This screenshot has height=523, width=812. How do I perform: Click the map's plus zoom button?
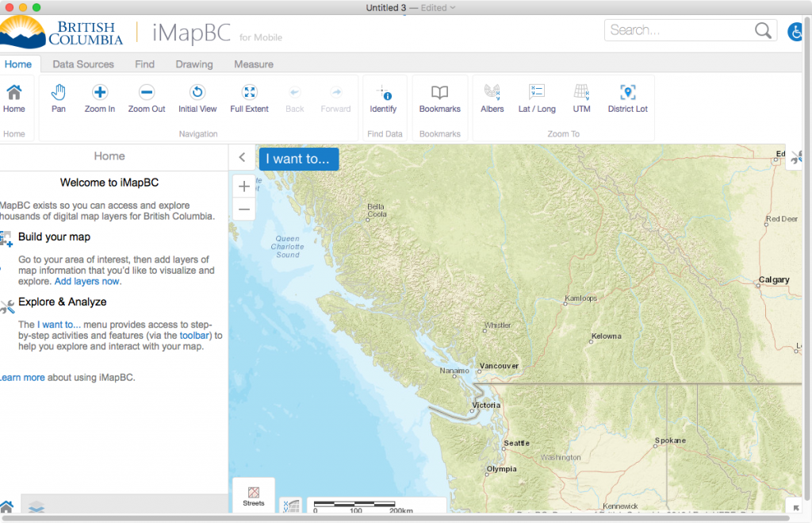[244, 187]
